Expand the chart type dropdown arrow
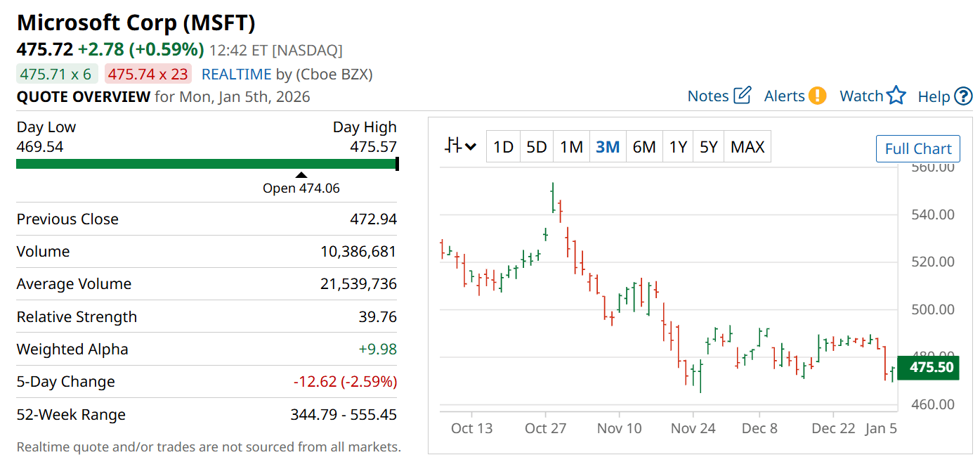 [471, 147]
